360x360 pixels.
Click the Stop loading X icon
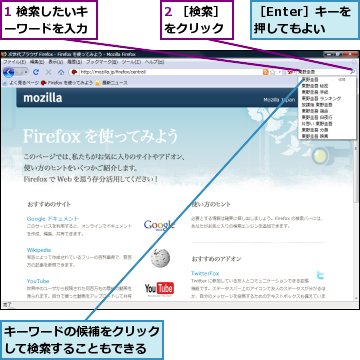tap(49, 72)
